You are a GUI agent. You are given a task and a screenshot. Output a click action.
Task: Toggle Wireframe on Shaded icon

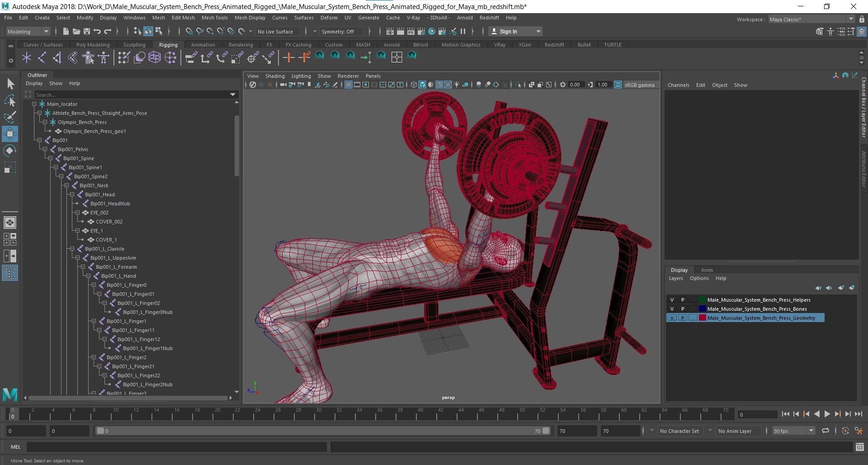point(439,85)
